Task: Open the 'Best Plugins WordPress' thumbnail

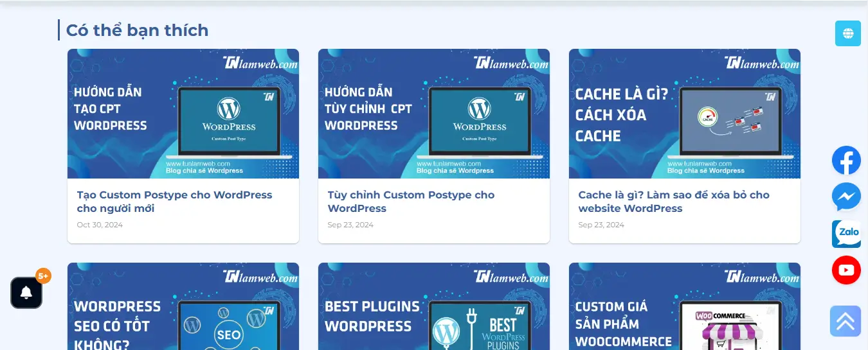Action: click(x=434, y=306)
